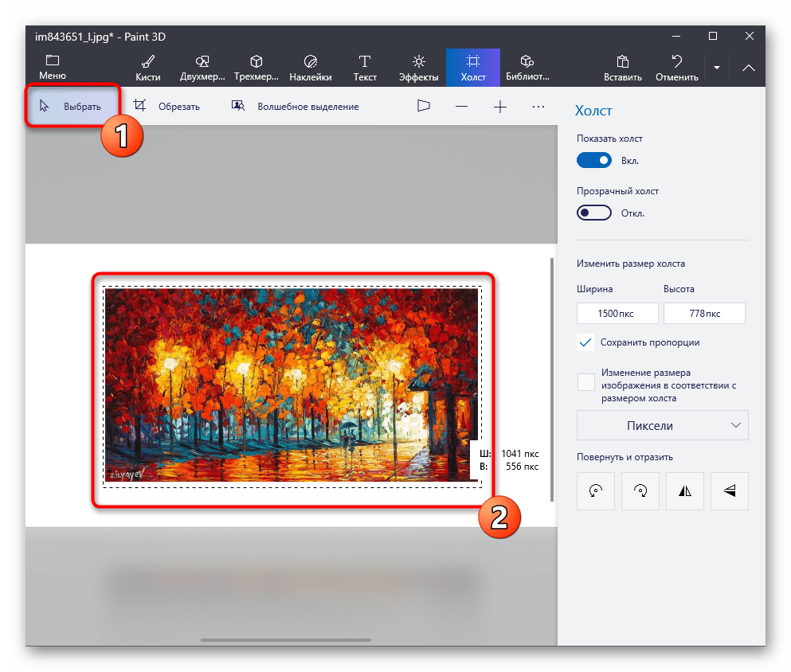The image size is (791, 672).
Task: Open the Кисти (Brushes) tool
Action: [x=148, y=68]
